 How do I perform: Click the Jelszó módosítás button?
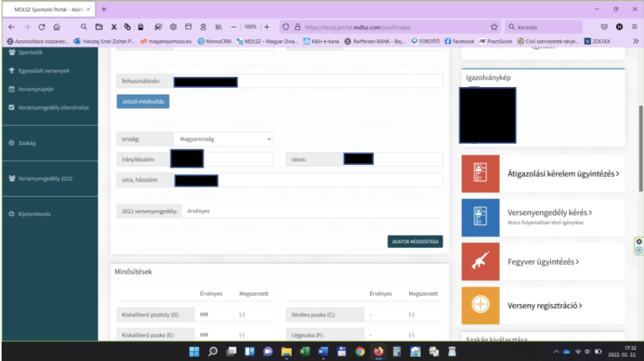[x=143, y=101]
